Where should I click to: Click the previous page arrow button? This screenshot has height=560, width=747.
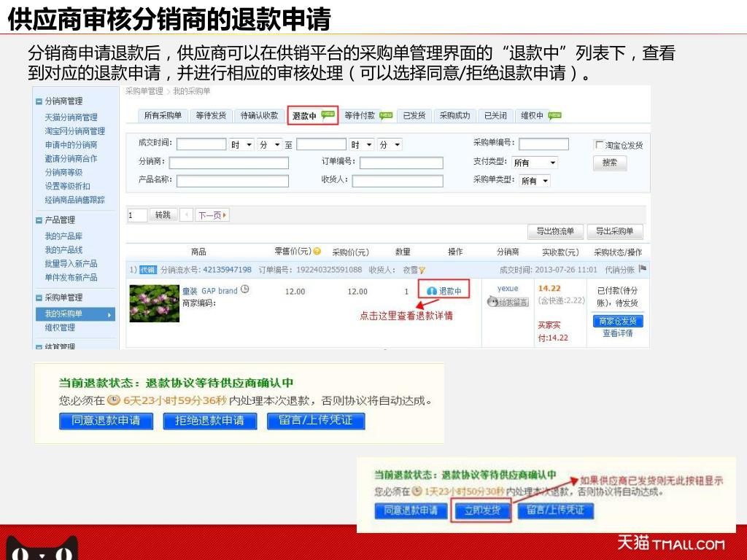pos(187,215)
